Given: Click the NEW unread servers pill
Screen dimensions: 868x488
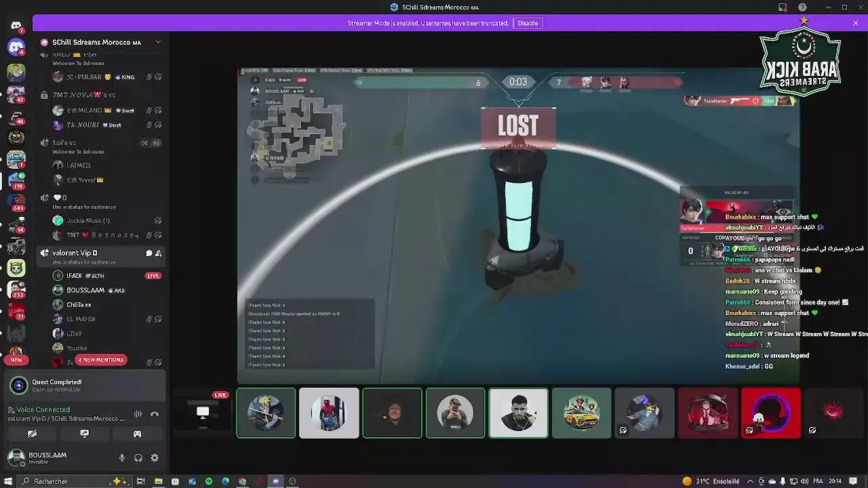Looking at the screenshot, I should coord(16,360).
